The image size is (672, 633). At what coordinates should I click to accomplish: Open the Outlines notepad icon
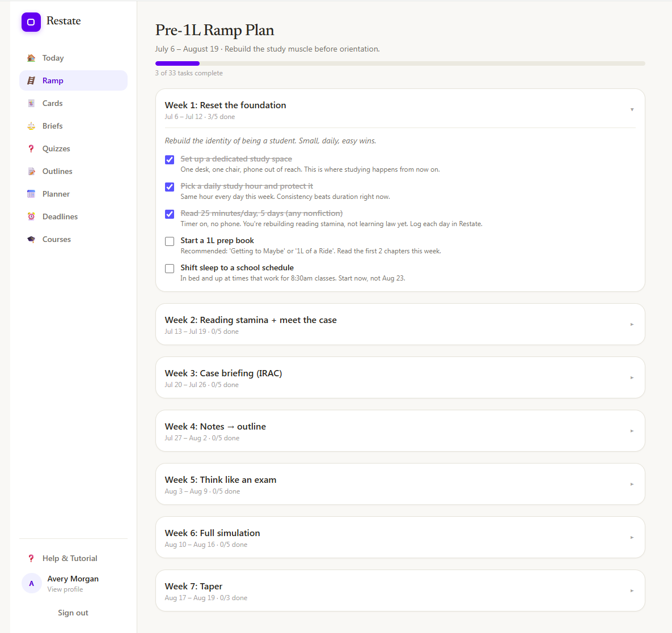pyautogui.click(x=31, y=171)
